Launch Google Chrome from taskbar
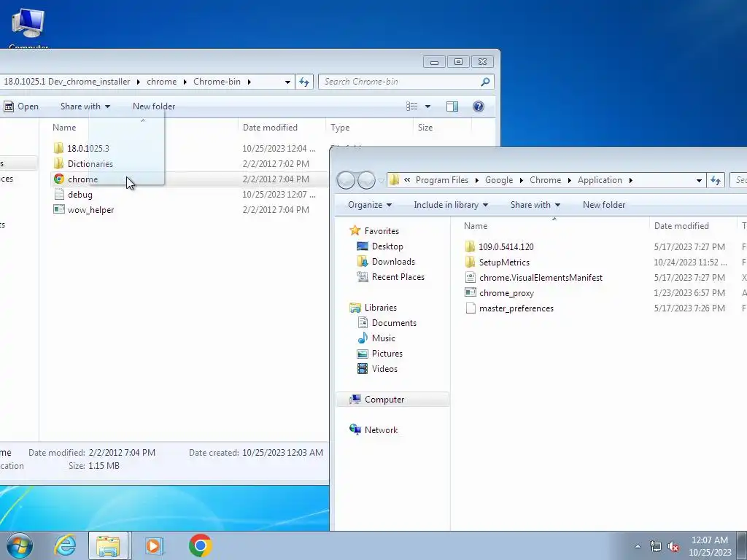 coord(200,545)
